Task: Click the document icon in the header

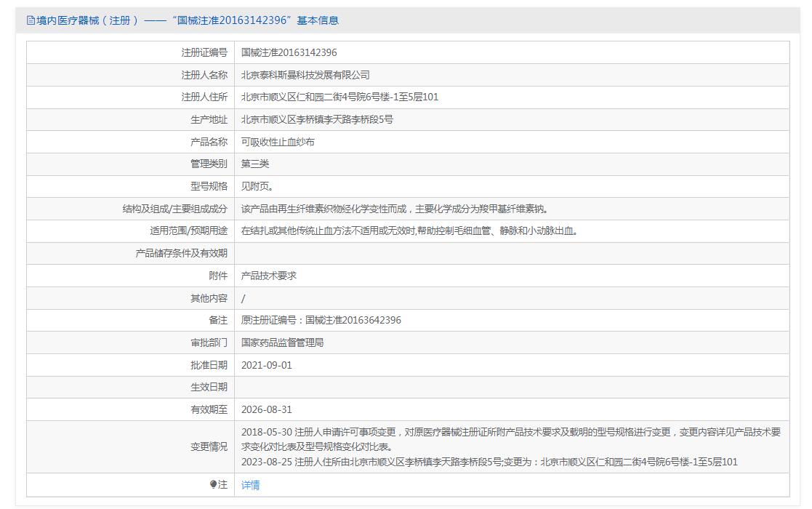Action: 31,20
